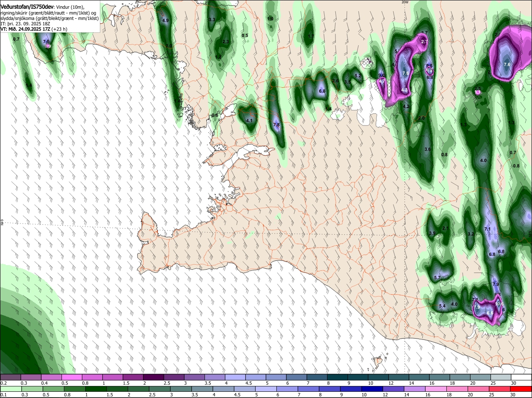The height and width of the screenshot is (398, 532).
Task: Click the Veðurstofan/IS750dev title text
Action: (27, 7)
